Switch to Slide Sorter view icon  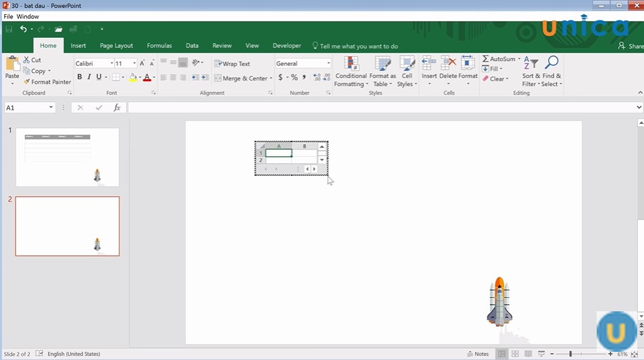click(x=515, y=354)
